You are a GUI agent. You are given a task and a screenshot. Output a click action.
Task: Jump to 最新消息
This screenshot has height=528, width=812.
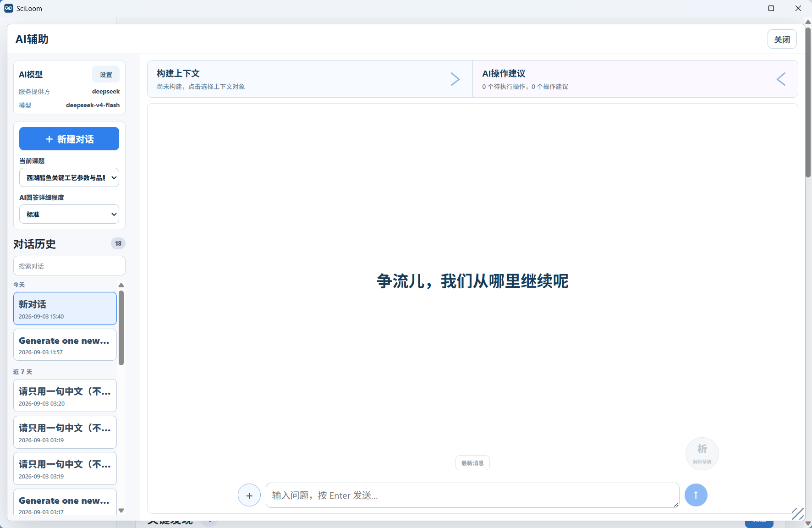pyautogui.click(x=472, y=463)
